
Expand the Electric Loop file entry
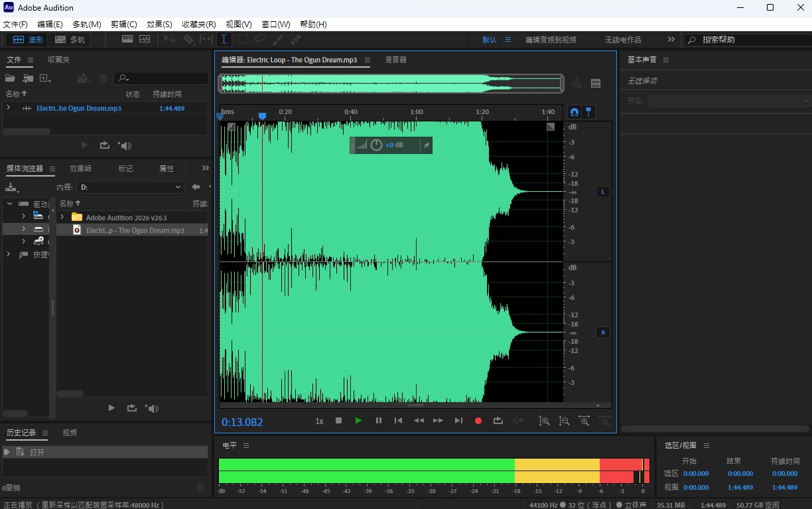pyautogui.click(x=9, y=108)
